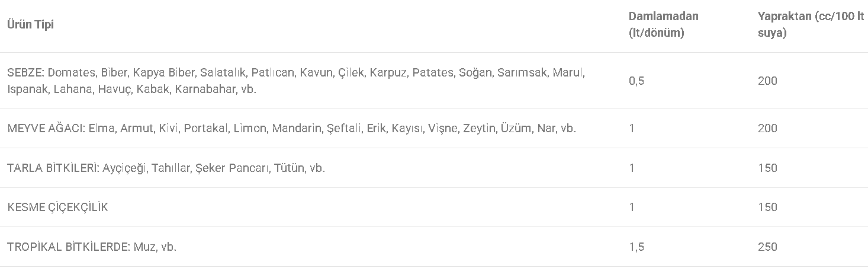Select the Yapraktan (cc/100 lt suya) header
The width and height of the screenshot is (868, 268).
811,25
